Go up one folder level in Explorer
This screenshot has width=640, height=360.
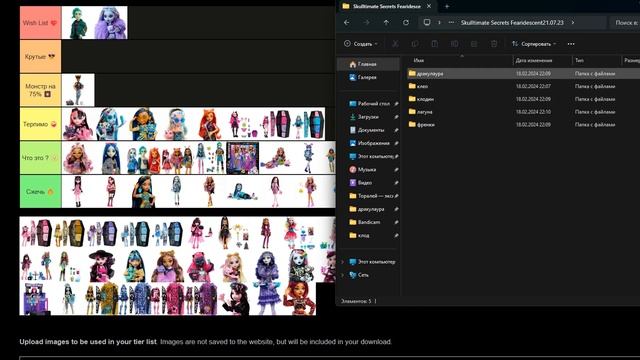click(386, 22)
